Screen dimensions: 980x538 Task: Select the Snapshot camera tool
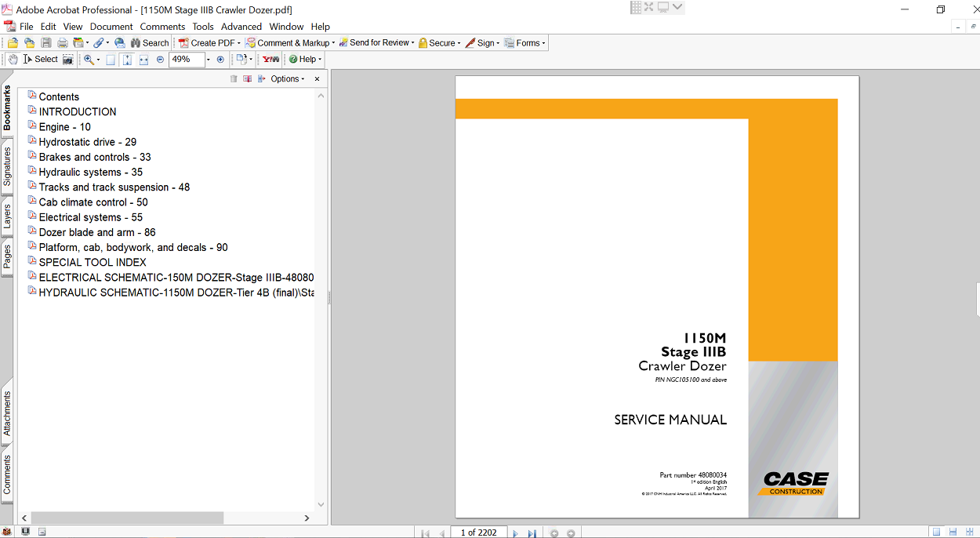68,60
